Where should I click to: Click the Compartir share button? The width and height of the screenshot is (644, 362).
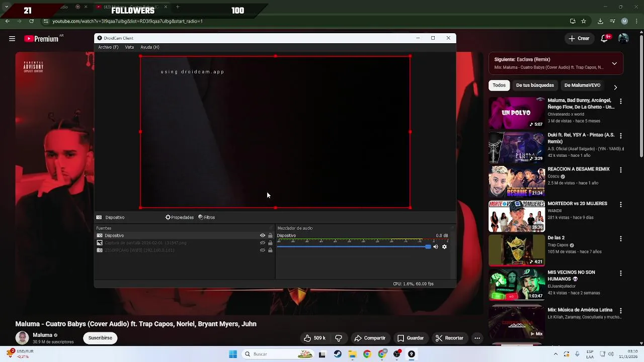tap(370, 338)
